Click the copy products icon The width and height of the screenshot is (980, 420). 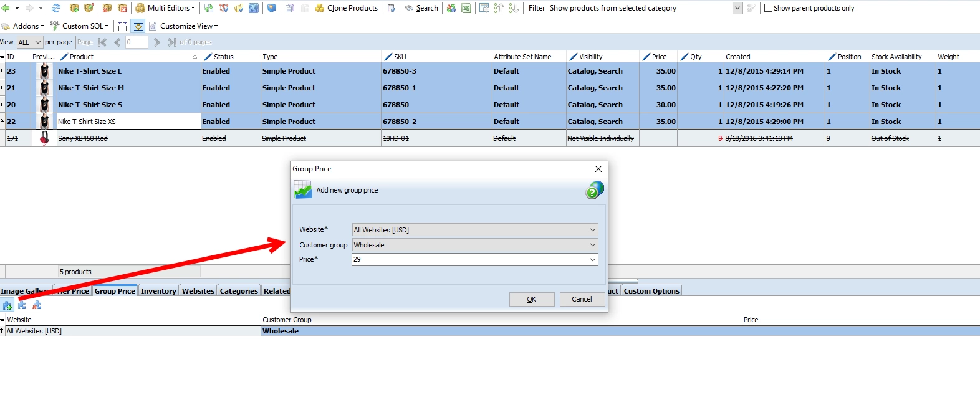[x=290, y=8]
